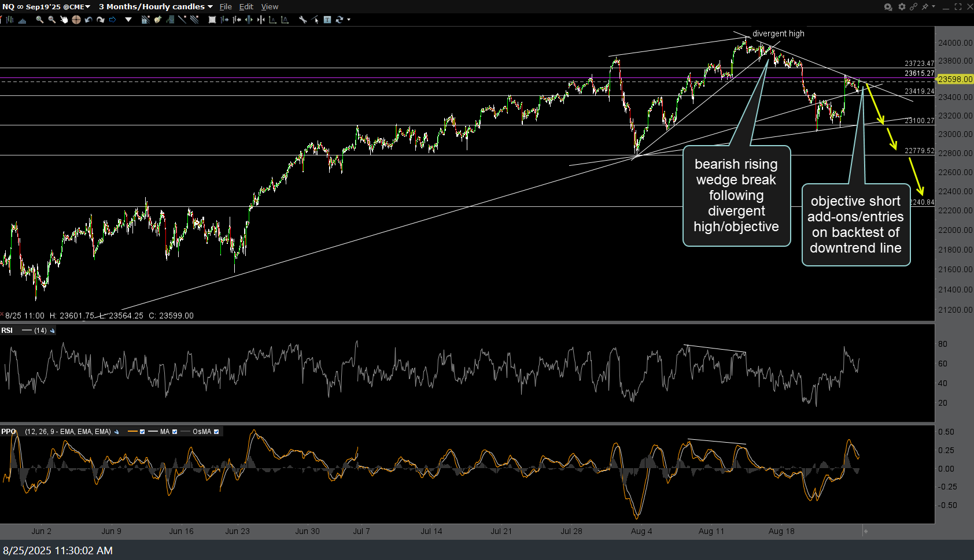This screenshot has width=974, height=560.
Task: Toggle the PPO main line checkbox
Action: coord(143,432)
